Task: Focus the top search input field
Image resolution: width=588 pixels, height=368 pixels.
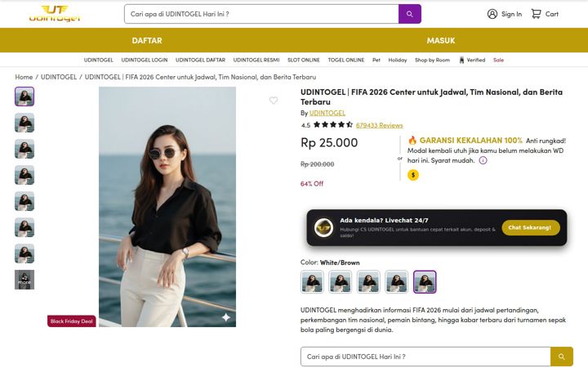Action: click(261, 14)
